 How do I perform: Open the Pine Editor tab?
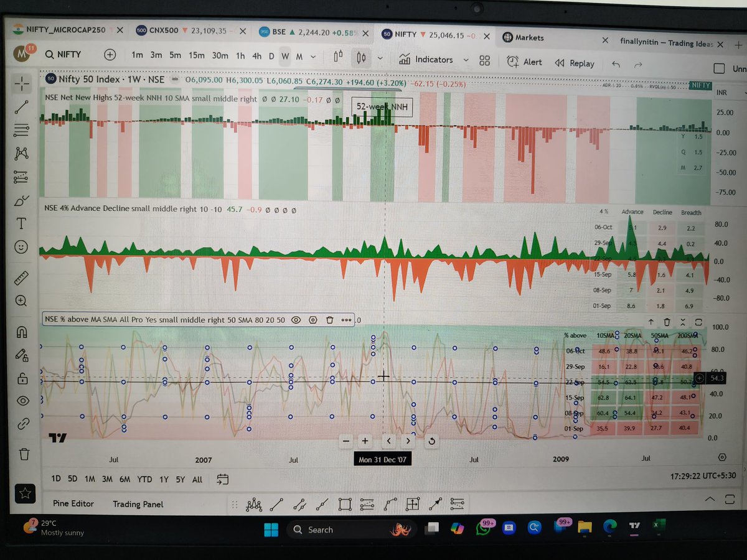(x=73, y=503)
